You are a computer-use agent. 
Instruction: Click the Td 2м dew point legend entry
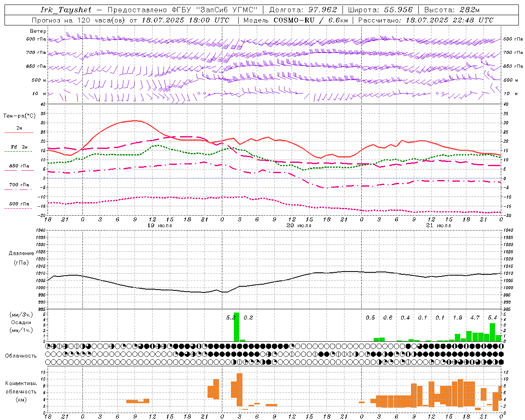click(19, 147)
